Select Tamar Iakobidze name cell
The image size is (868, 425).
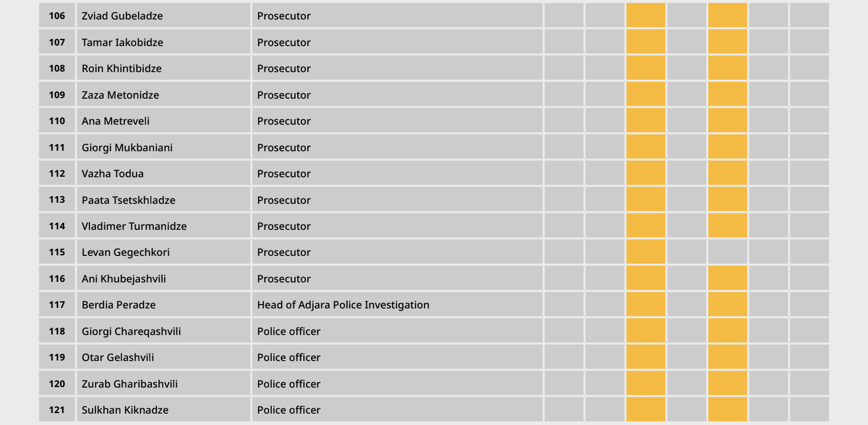click(163, 42)
